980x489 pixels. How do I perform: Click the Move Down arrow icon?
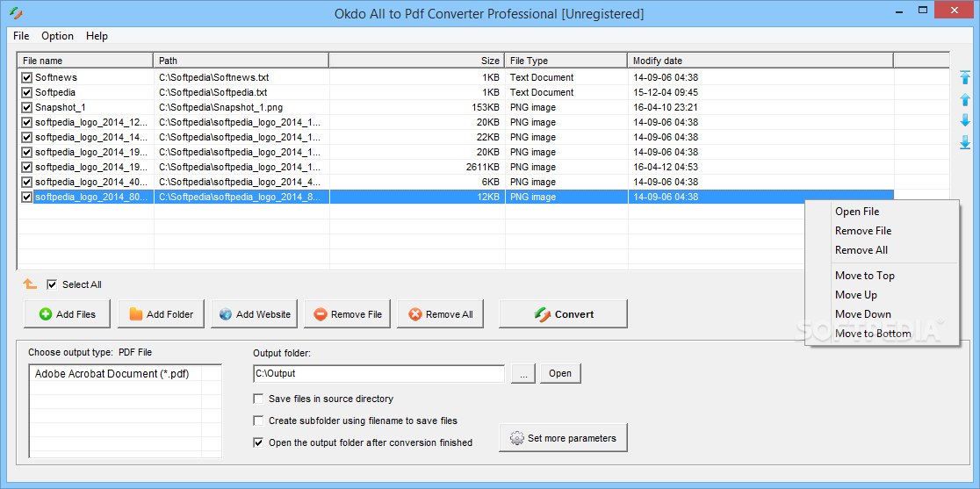pyautogui.click(x=964, y=120)
